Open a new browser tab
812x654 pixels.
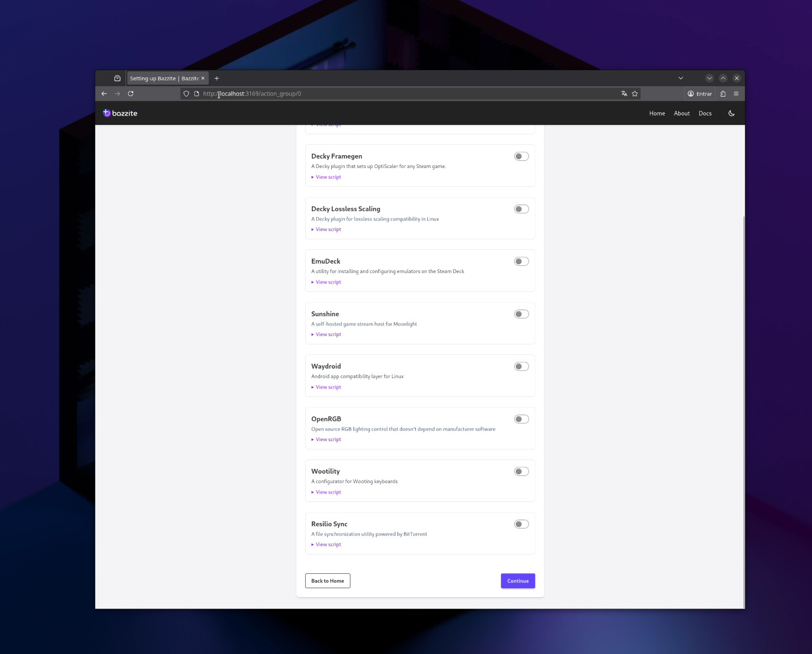(x=217, y=78)
